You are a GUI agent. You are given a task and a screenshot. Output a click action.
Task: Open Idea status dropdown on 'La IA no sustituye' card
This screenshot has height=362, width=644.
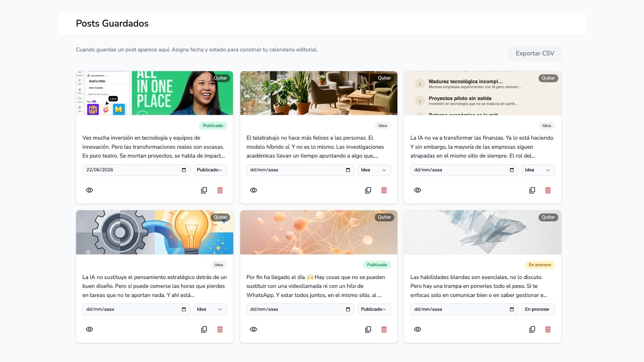210,309
